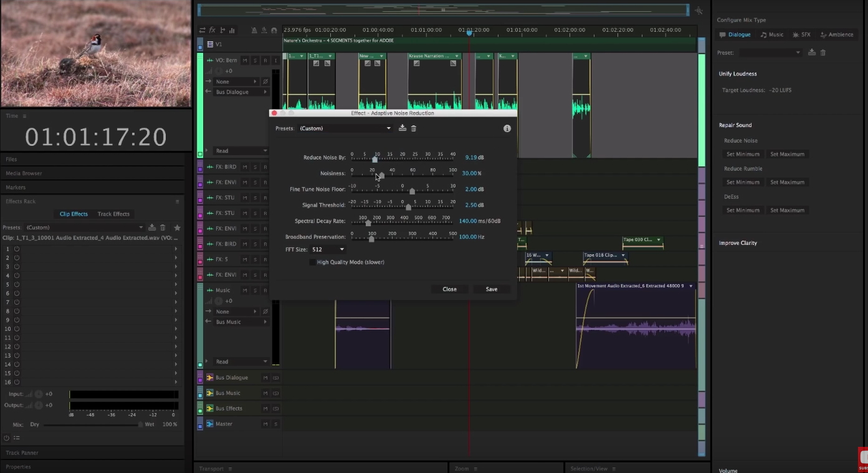Close the Adaptive Noise Reduction dialog with Close button

click(450, 289)
